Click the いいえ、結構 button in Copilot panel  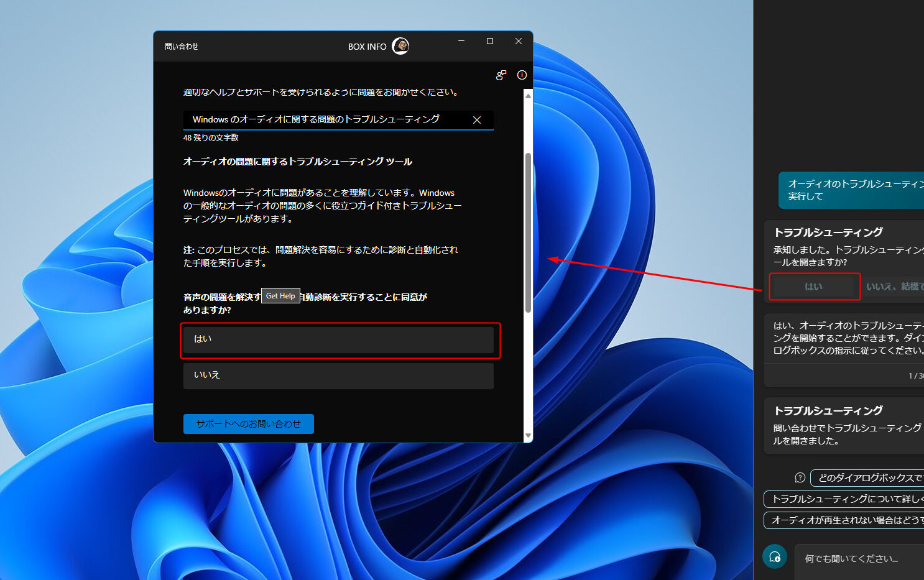coord(894,287)
